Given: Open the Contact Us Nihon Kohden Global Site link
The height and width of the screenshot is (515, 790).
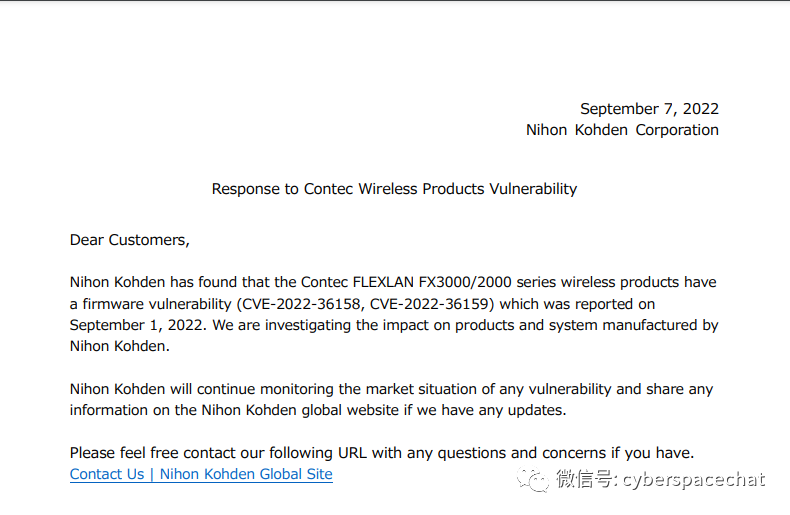Looking at the screenshot, I should 201,474.
